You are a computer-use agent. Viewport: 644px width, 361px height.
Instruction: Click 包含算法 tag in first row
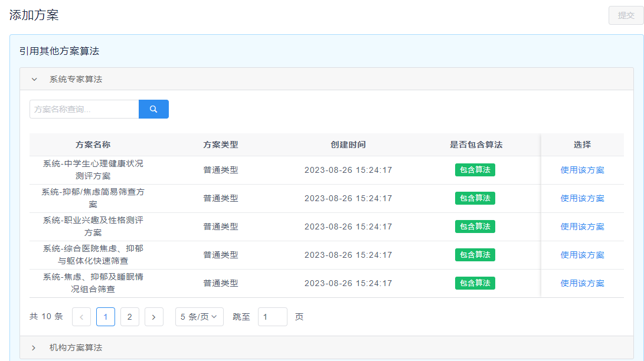point(475,170)
